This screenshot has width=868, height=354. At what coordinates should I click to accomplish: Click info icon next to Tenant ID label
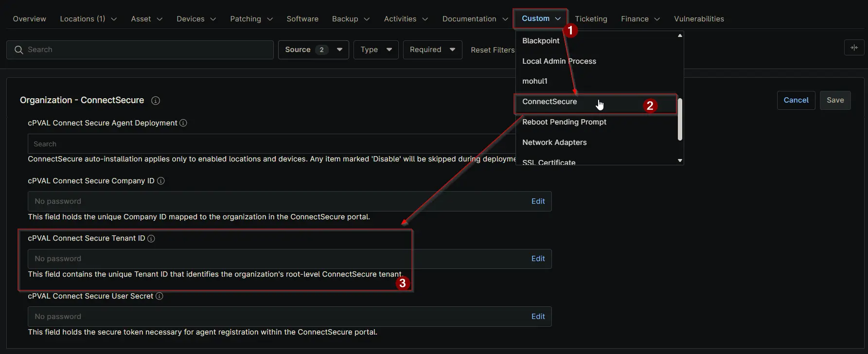[x=151, y=239]
